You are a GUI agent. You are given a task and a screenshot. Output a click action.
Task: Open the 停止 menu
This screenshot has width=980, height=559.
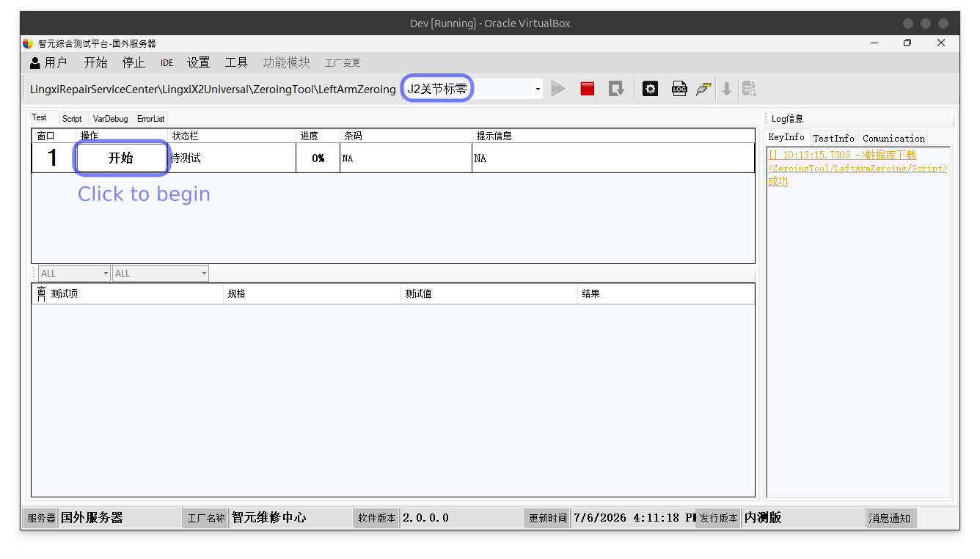pos(134,63)
